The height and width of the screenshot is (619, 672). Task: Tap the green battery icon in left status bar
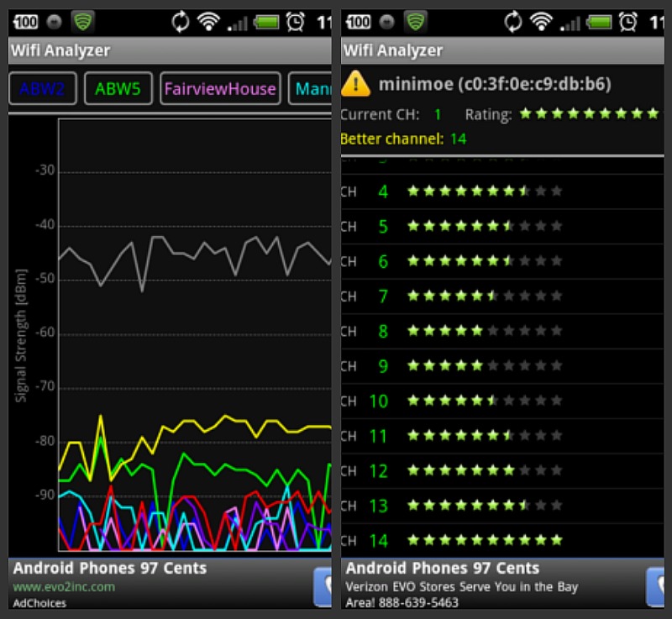[x=266, y=22]
